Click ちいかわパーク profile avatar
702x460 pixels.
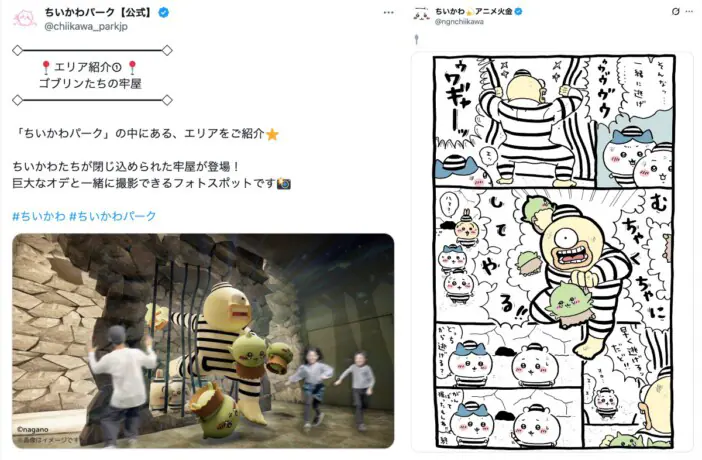(x=25, y=19)
